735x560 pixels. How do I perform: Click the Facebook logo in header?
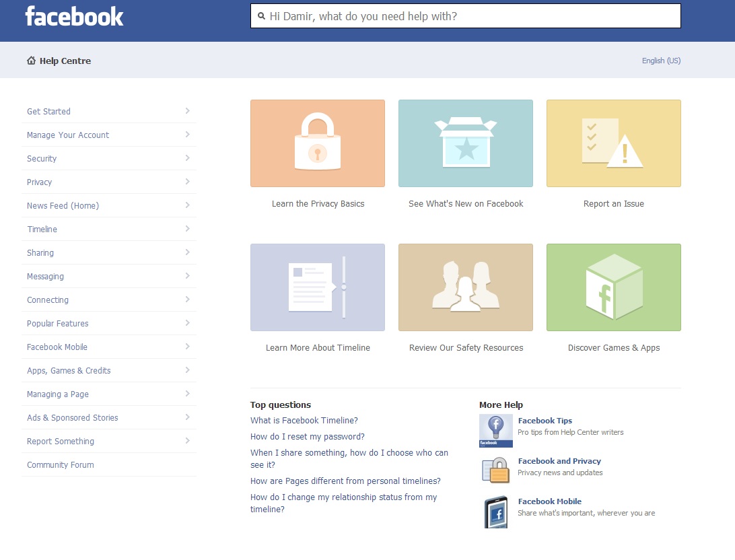pyautogui.click(x=74, y=16)
